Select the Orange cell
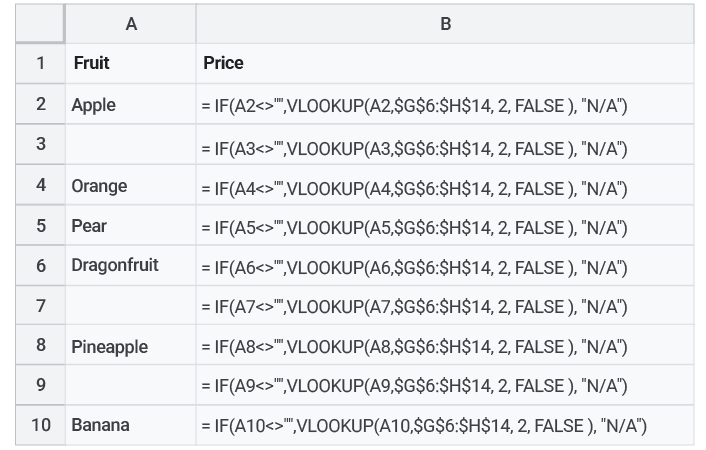Viewport: 706px width, 450px height. pyautogui.click(x=131, y=185)
